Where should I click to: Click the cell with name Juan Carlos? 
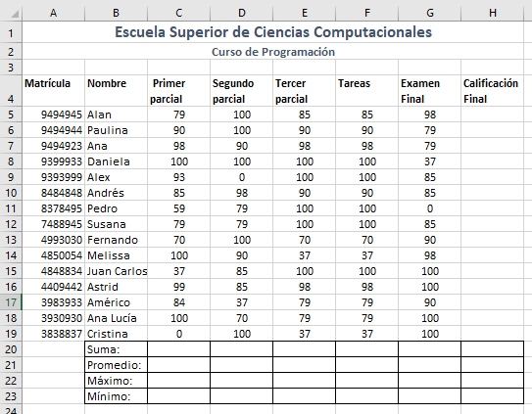pyautogui.click(x=116, y=271)
